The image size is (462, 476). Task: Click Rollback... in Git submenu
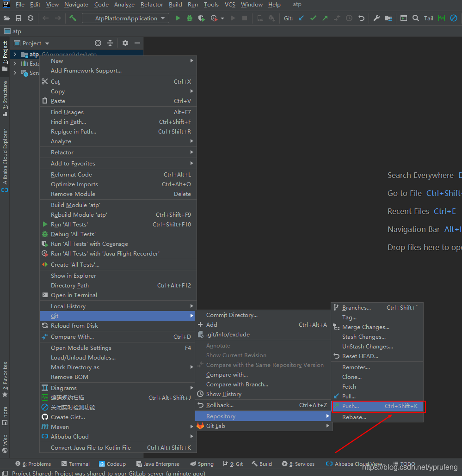point(263,405)
